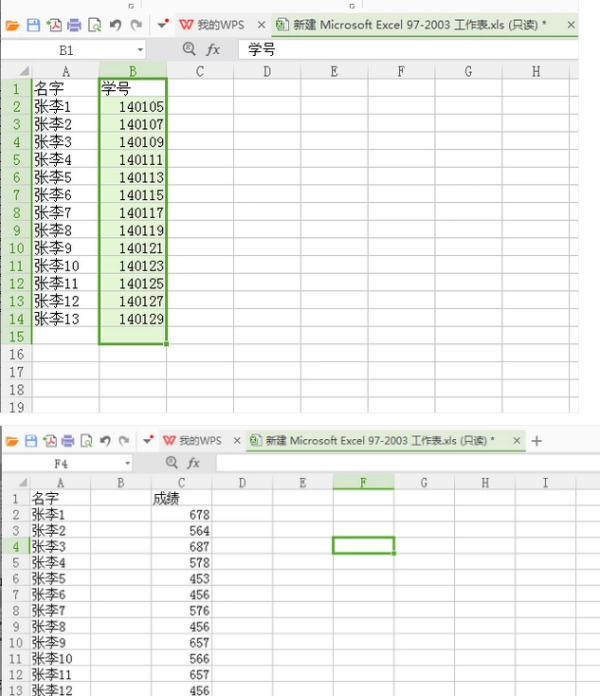This screenshot has height=696, width=600.
Task: Click cell containing 学号 in top sheet
Action: pyautogui.click(x=133, y=89)
